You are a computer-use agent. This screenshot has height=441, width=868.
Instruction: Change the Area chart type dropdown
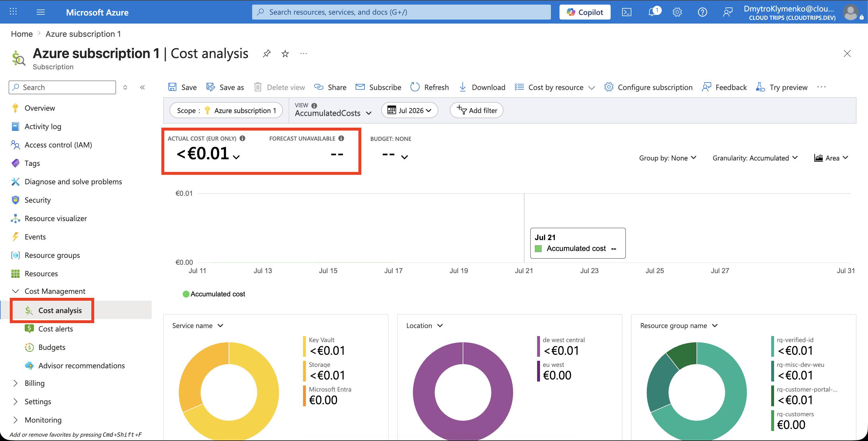(x=831, y=158)
